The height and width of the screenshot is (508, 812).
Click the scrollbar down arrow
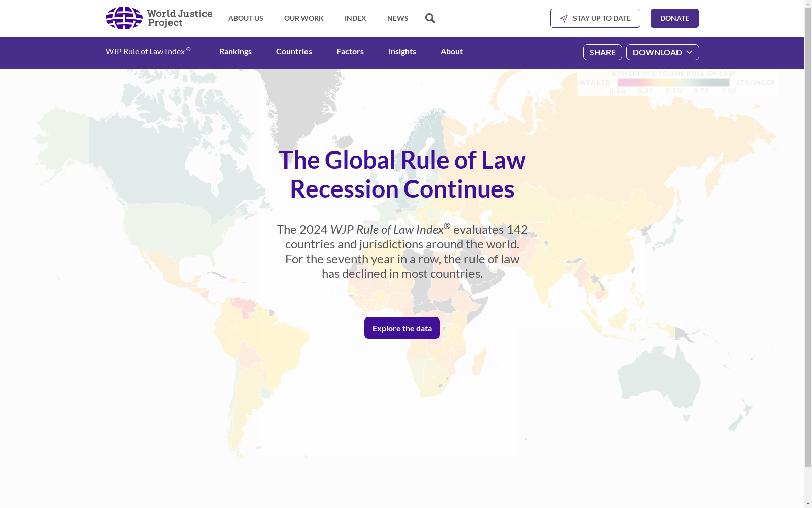click(808, 504)
